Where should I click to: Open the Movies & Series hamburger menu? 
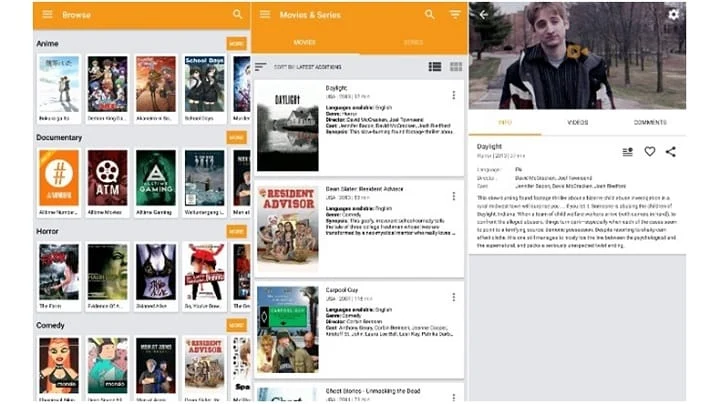(x=265, y=14)
